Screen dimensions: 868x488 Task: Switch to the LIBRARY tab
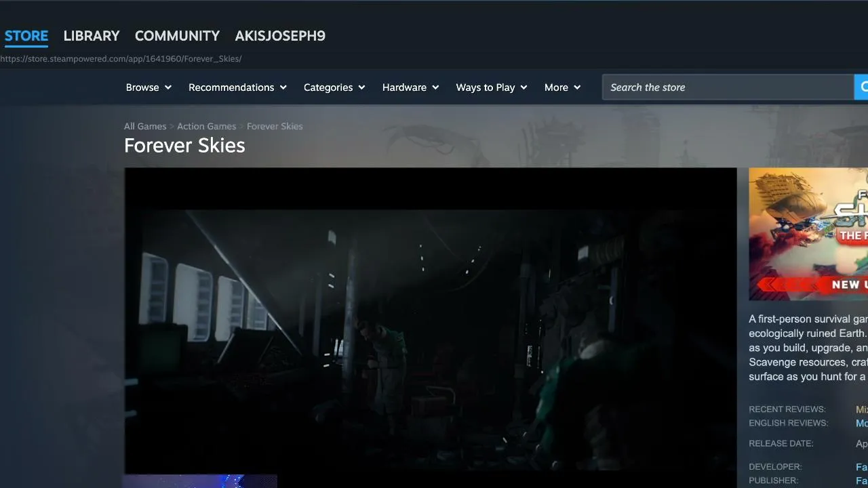tap(92, 36)
